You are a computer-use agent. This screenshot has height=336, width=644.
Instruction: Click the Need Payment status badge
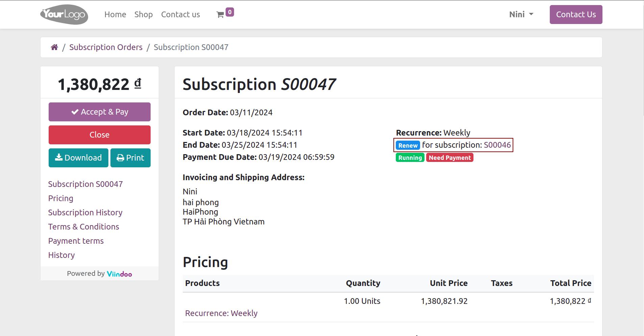(450, 158)
